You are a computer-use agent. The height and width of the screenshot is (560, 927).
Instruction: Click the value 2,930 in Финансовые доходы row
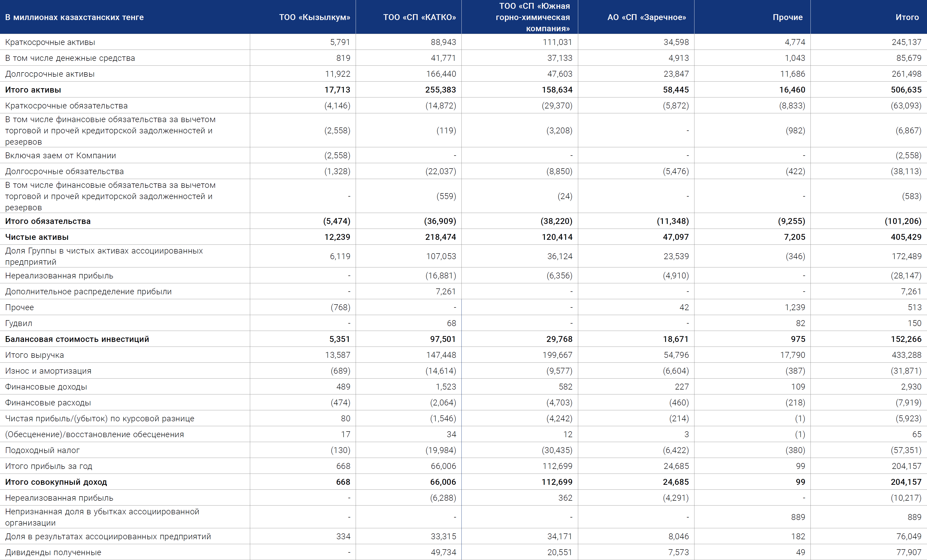[x=911, y=387]
